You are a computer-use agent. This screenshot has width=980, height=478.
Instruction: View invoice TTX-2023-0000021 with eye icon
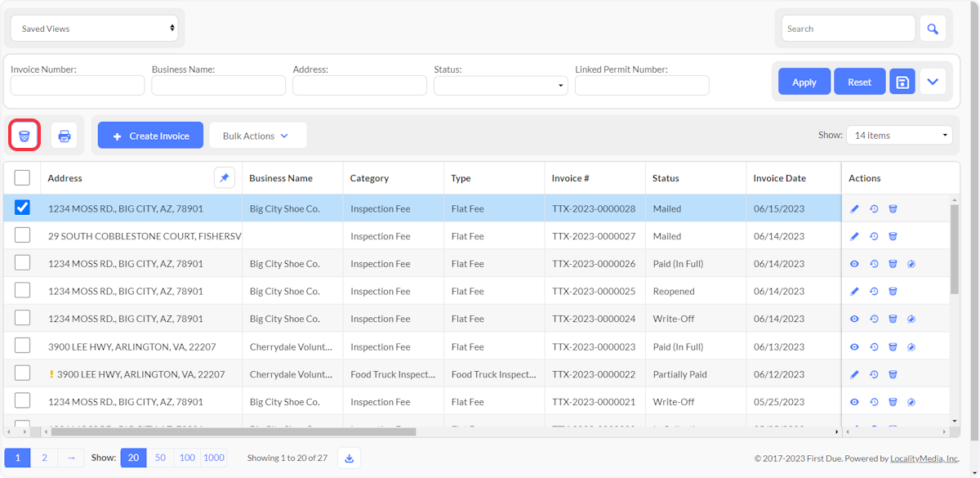pos(855,402)
